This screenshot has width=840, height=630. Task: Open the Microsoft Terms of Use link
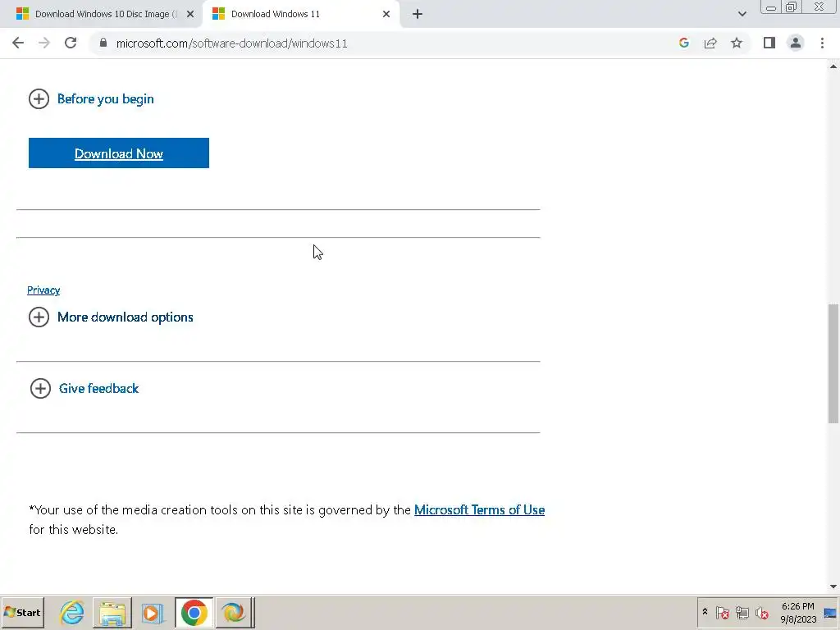pyautogui.click(x=479, y=510)
